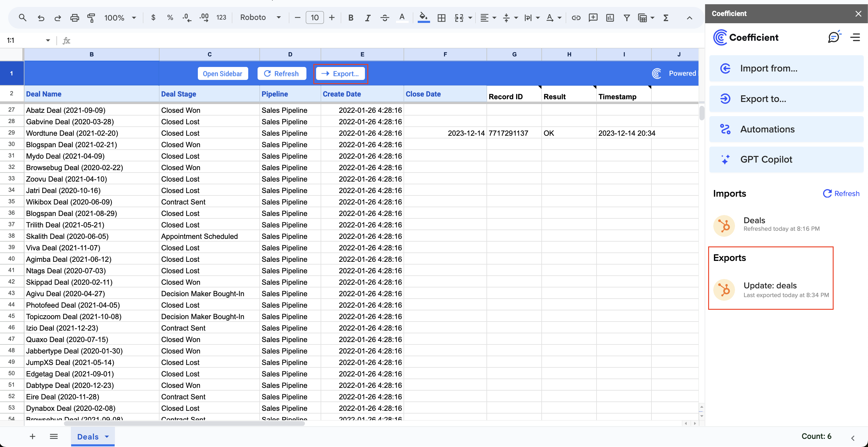The width and height of the screenshot is (868, 447).
Task: Click the print icon
Action: pyautogui.click(x=74, y=17)
